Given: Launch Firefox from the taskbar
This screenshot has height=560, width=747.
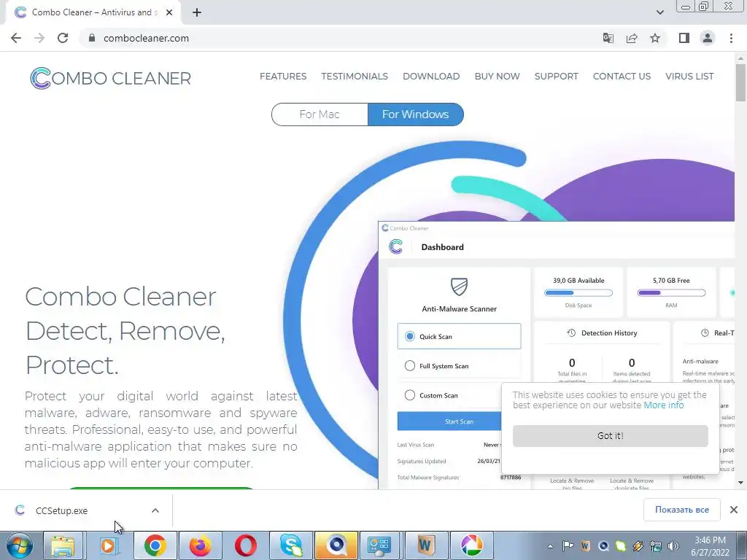Looking at the screenshot, I should [200, 545].
